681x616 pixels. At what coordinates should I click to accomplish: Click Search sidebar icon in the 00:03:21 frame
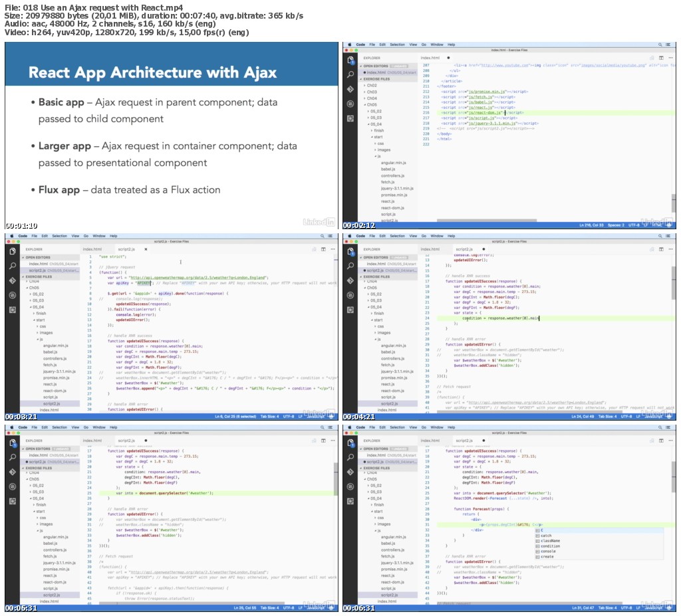(13, 266)
